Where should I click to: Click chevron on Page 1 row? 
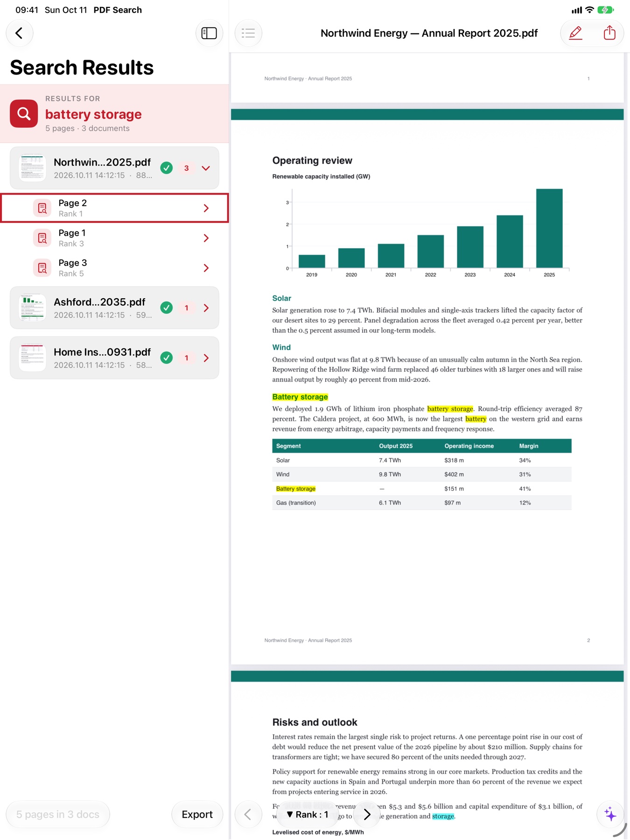point(206,238)
